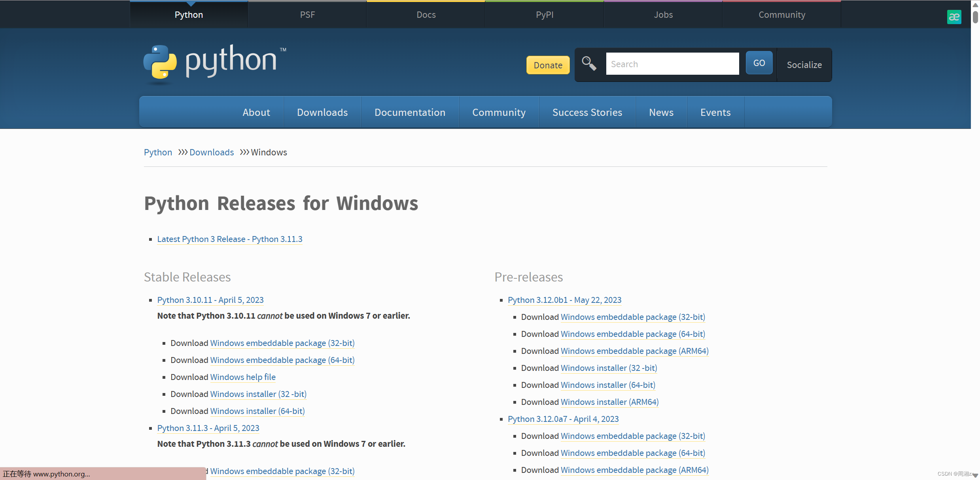The width and height of the screenshot is (980, 480).
Task: Open the News page from the navigation
Action: (x=661, y=112)
